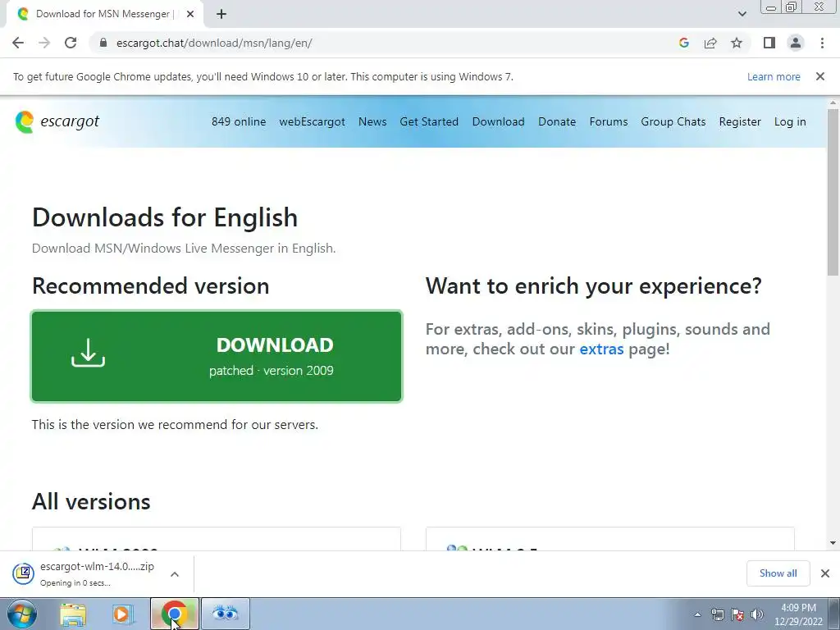The height and width of the screenshot is (630, 840).
Task: Expand the download item options chevron
Action: [x=175, y=574]
